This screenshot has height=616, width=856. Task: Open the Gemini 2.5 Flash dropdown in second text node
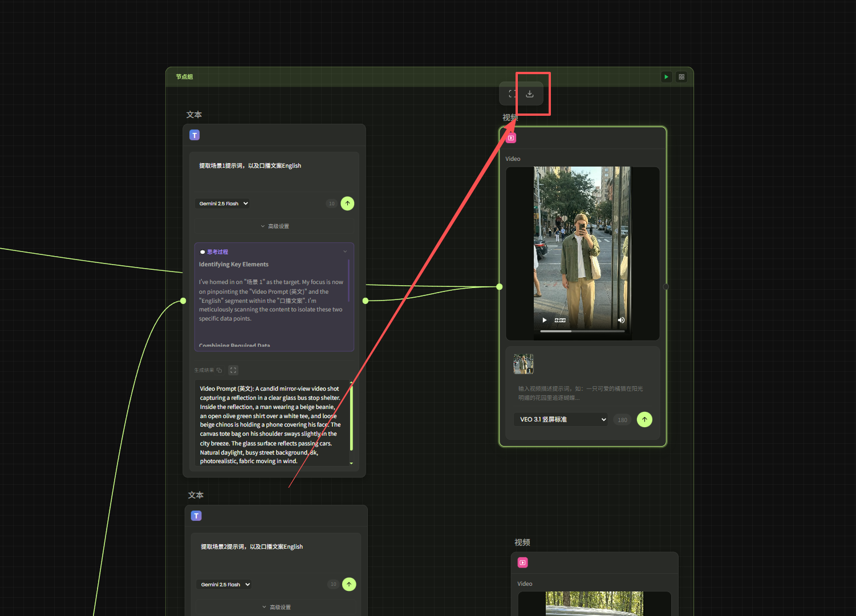tap(225, 585)
